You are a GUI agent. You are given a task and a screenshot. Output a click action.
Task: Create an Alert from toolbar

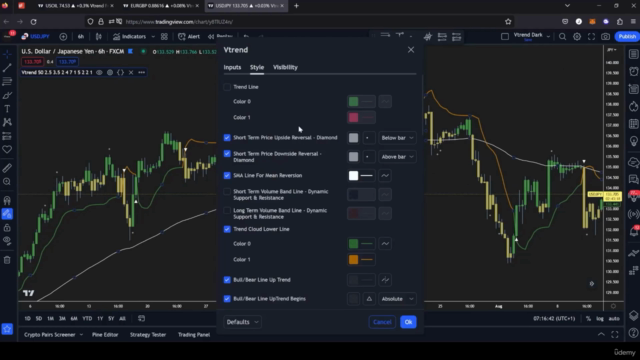coord(189,37)
